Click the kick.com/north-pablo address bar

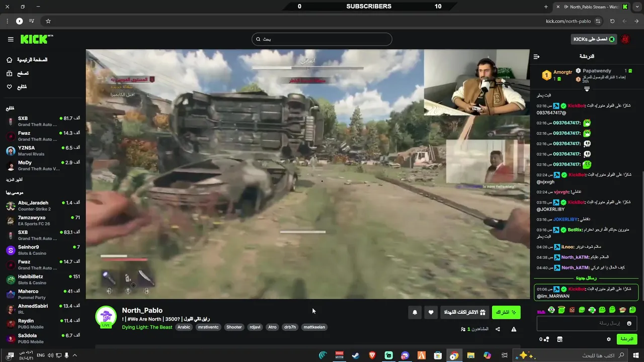coord(568,21)
